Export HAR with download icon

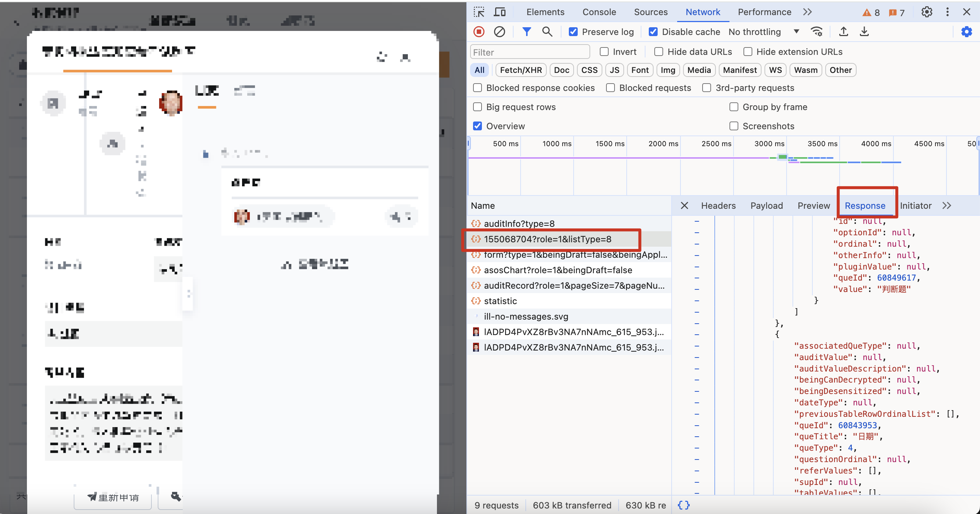click(x=864, y=32)
